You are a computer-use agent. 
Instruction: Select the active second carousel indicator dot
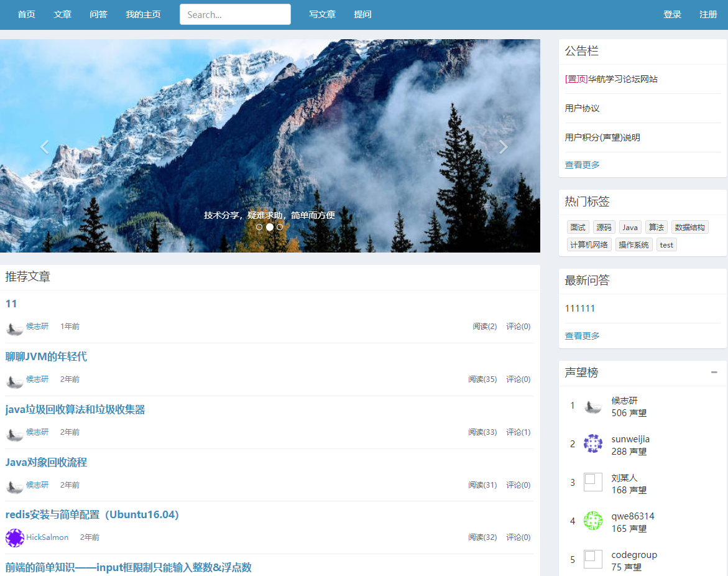point(270,227)
